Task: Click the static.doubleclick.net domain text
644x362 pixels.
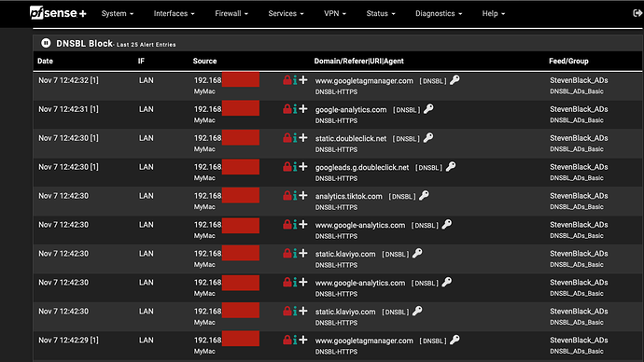Action: pyautogui.click(x=351, y=139)
